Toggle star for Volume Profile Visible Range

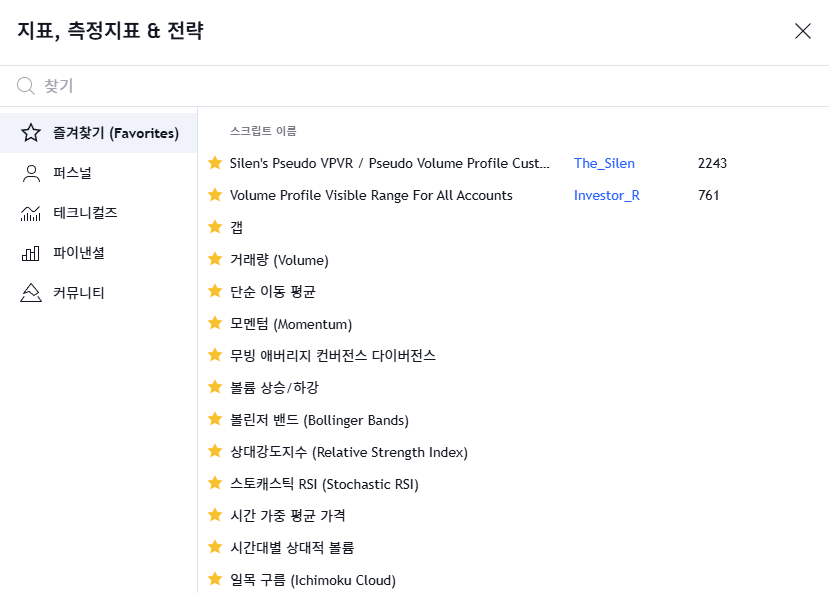[x=214, y=195]
